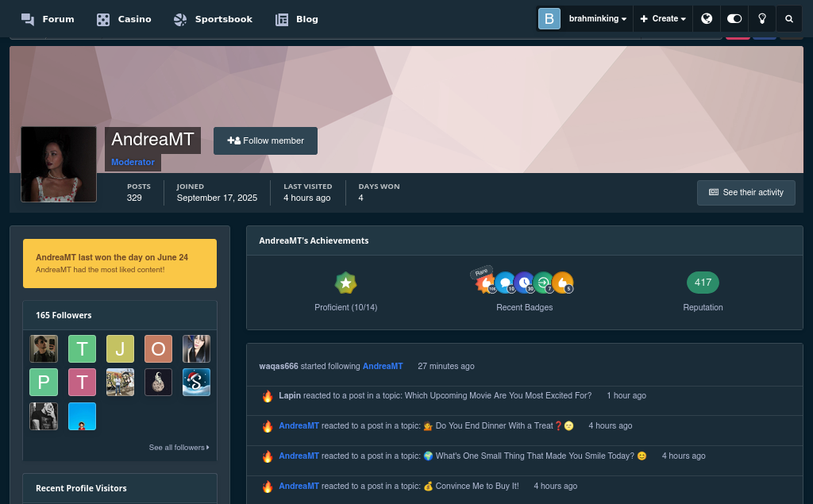Click the Blog layout icon

tap(282, 20)
